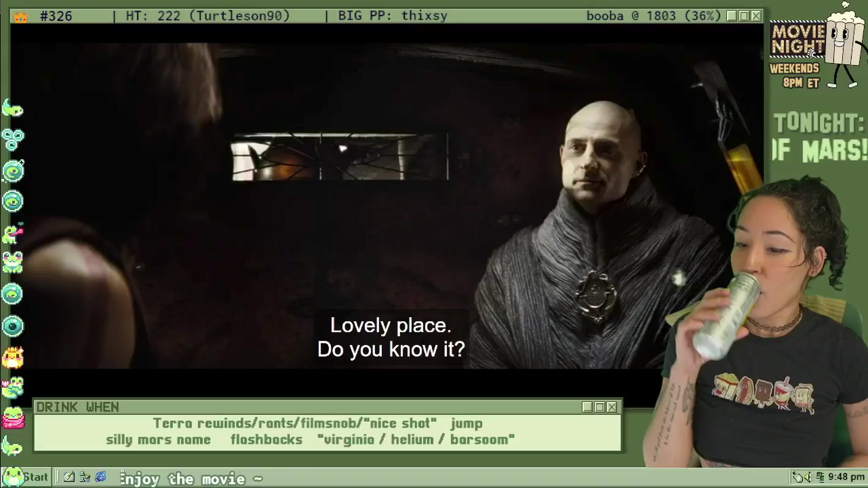Viewport: 868px width, 488px height.
Task: Maximize the DRINK WHEN window
Action: click(599, 407)
